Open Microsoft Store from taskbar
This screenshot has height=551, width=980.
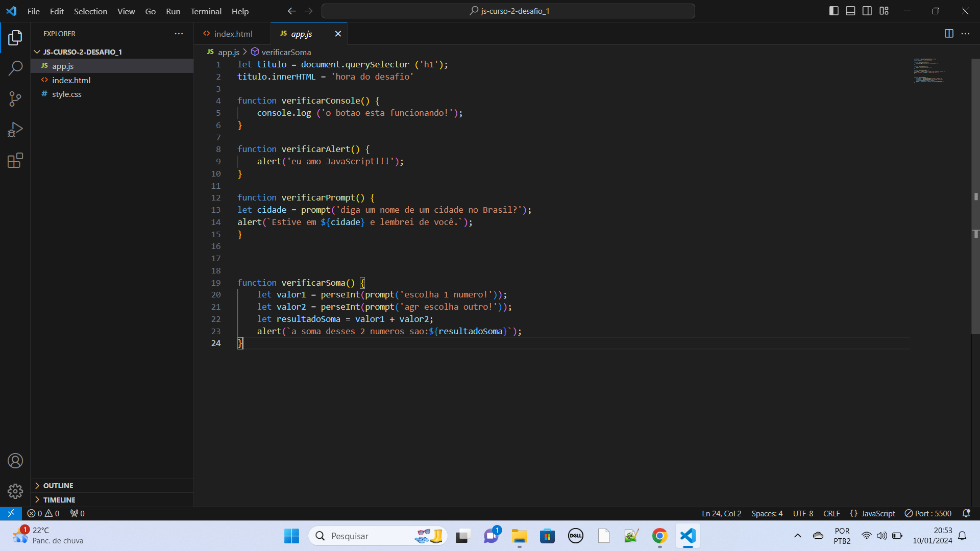click(547, 536)
